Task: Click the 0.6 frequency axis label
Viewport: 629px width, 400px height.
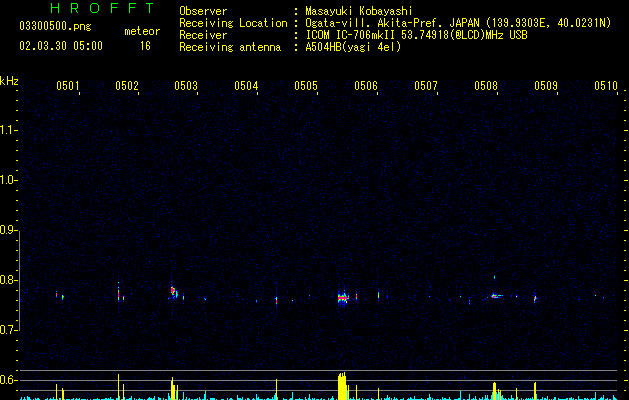Action: [x=8, y=380]
